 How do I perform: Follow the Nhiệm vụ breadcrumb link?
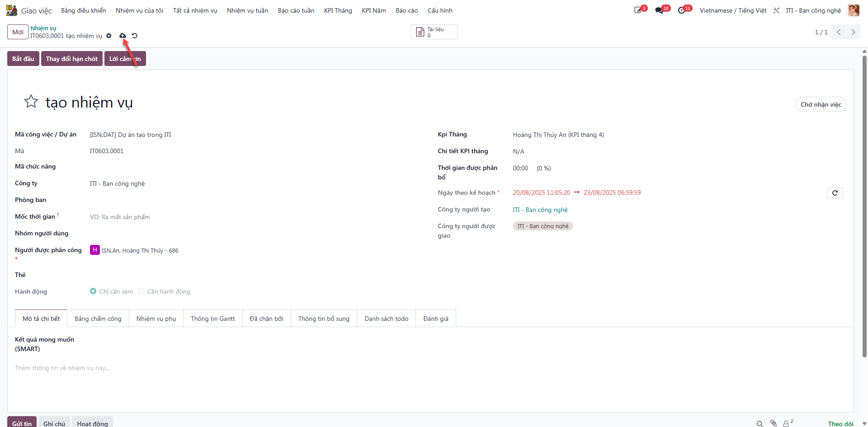click(43, 28)
